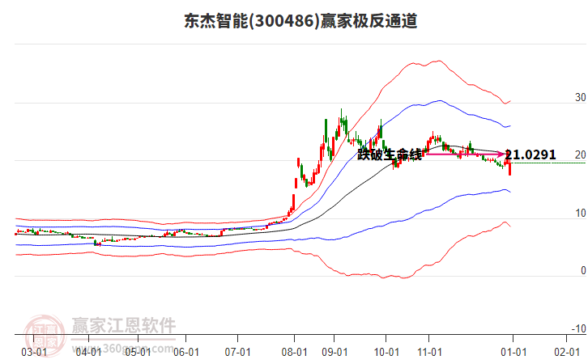Click the 30 label on the price axis
588x364 pixels.
[x=580, y=97]
